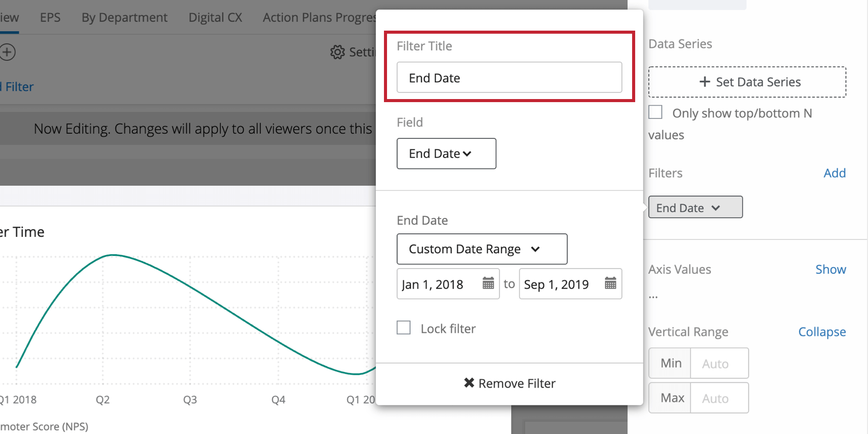Click the Sep 1, 2019 date field
This screenshot has height=434, width=868.
(570, 284)
